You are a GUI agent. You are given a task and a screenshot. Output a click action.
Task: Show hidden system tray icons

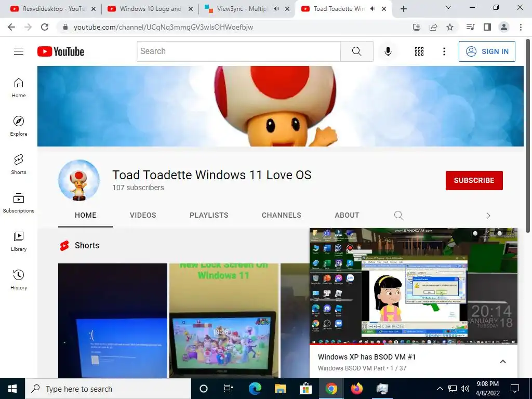click(x=440, y=389)
